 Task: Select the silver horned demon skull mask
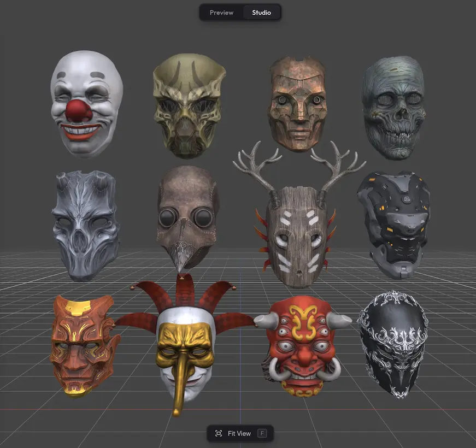click(86, 226)
